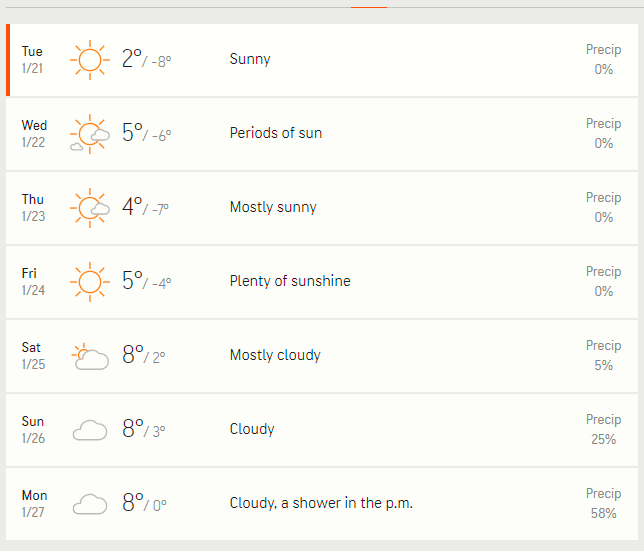Screen dimensions: 644x551
Task: Click the orange active tab indicator at top
Action: pos(369,7)
